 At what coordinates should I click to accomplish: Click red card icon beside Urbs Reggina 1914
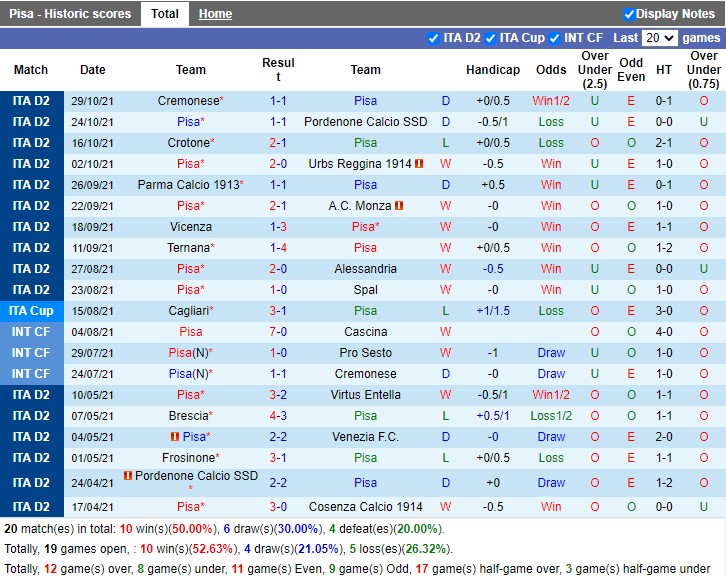419,164
